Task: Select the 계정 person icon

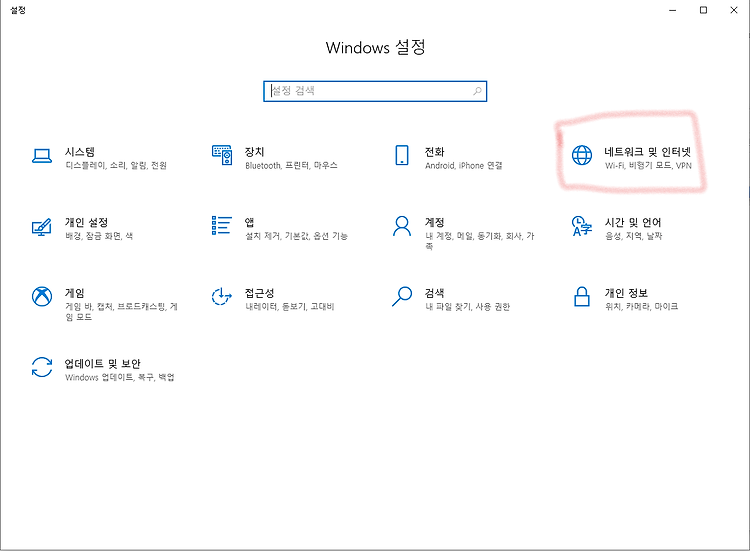Action: pyautogui.click(x=402, y=226)
